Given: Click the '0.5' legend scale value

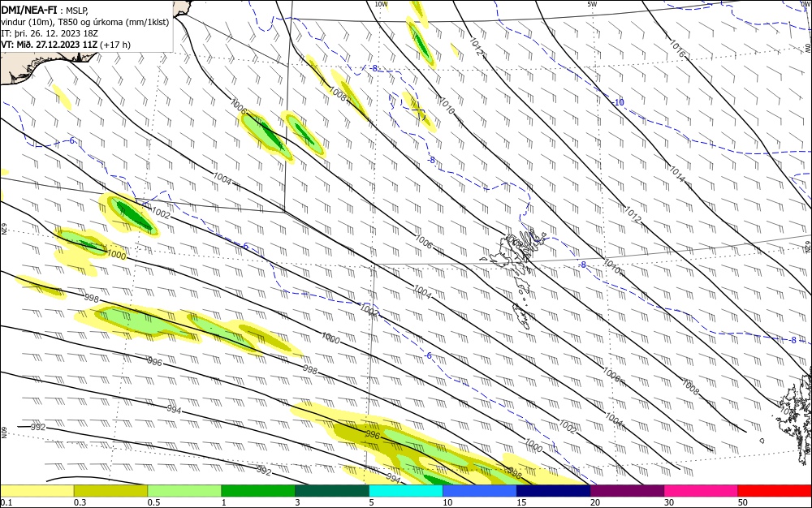Looking at the screenshot, I should (x=153, y=502).
